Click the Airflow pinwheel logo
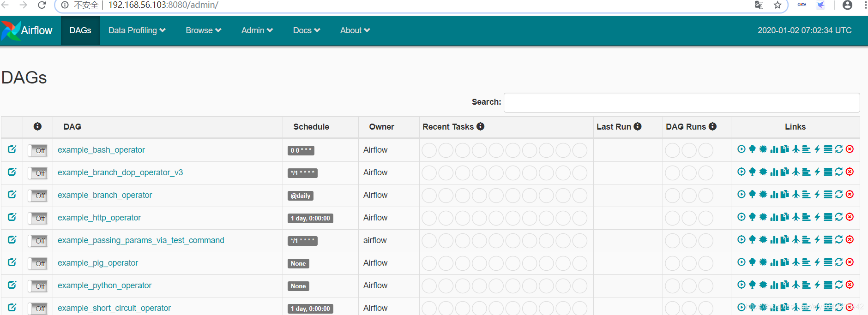868x315 pixels. 10,30
